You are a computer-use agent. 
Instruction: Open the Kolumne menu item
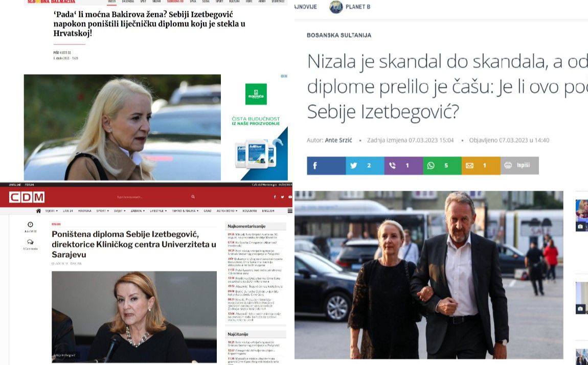click(250, 211)
